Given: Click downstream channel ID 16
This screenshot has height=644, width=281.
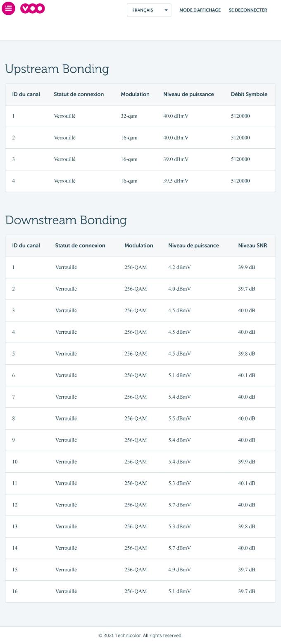Looking at the screenshot, I should point(15,591).
